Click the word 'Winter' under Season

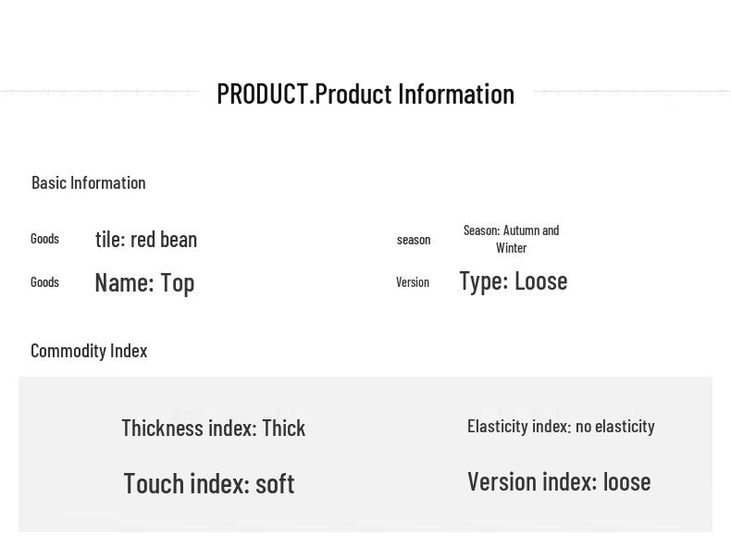click(x=511, y=248)
